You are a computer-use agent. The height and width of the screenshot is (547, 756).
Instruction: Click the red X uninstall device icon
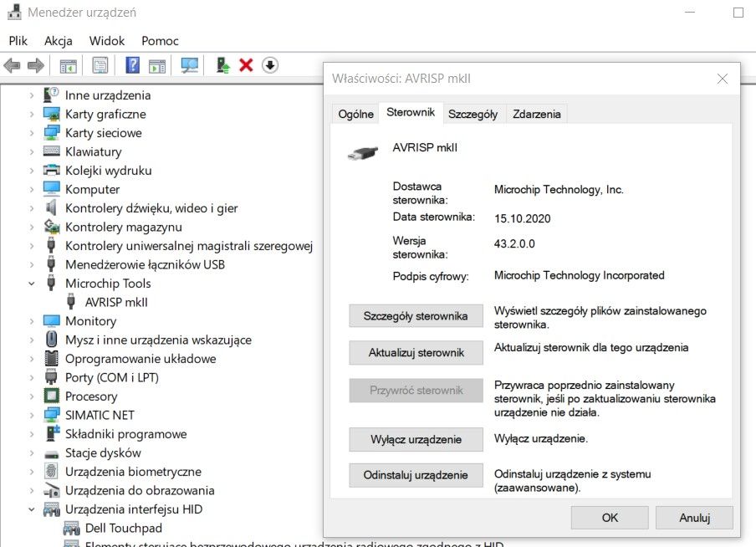click(x=246, y=65)
